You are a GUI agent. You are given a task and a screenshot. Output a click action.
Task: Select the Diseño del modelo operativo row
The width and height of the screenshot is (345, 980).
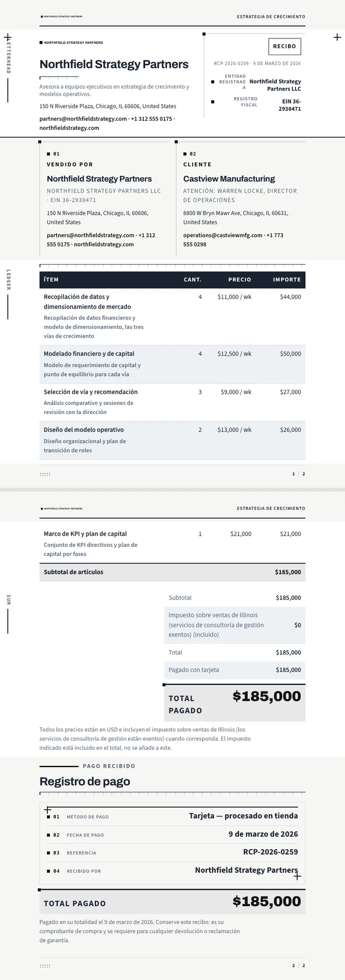coord(172,440)
